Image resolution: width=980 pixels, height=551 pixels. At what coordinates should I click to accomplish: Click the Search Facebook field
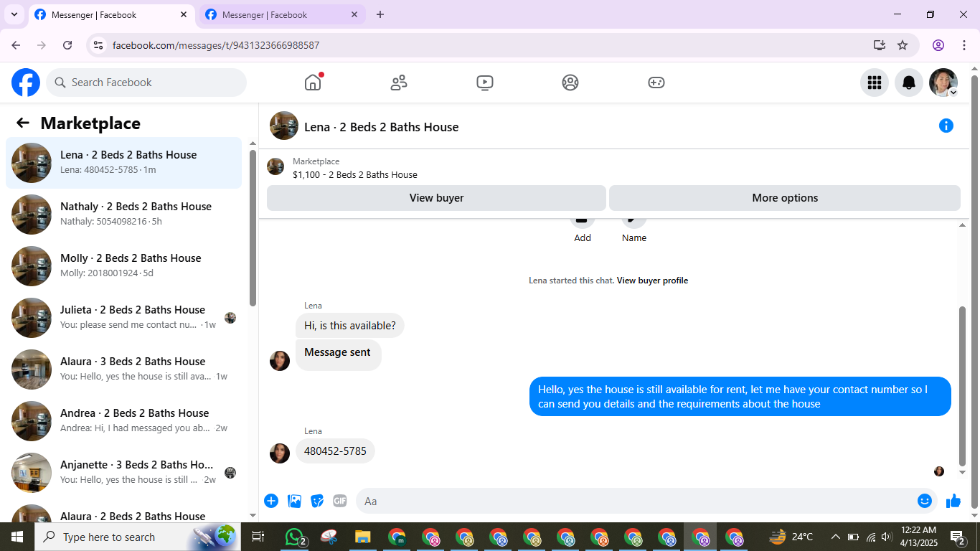tap(146, 83)
